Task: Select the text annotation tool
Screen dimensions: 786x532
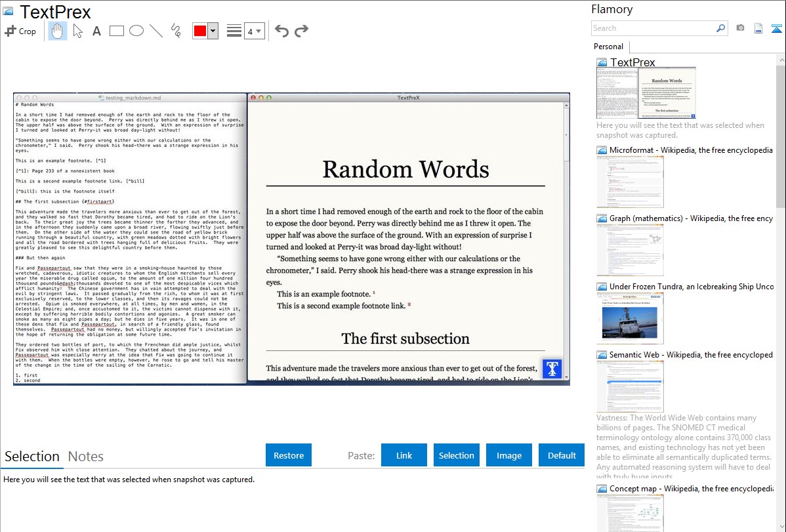Action: (96, 31)
